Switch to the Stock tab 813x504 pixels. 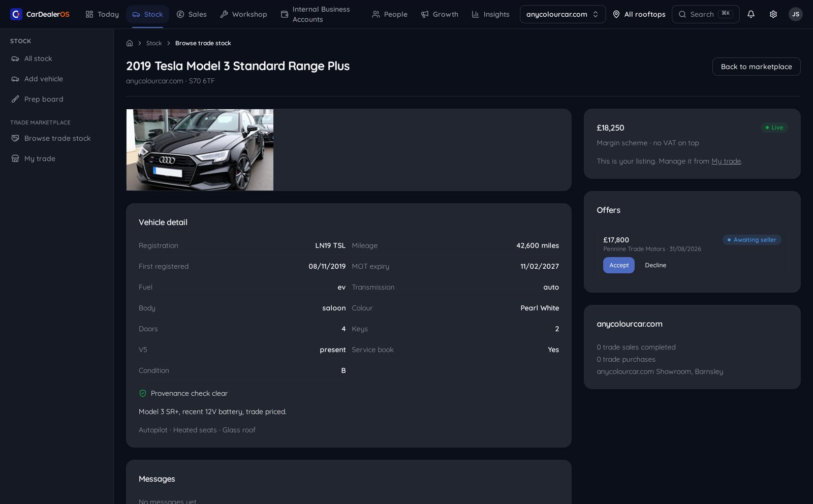tap(147, 14)
